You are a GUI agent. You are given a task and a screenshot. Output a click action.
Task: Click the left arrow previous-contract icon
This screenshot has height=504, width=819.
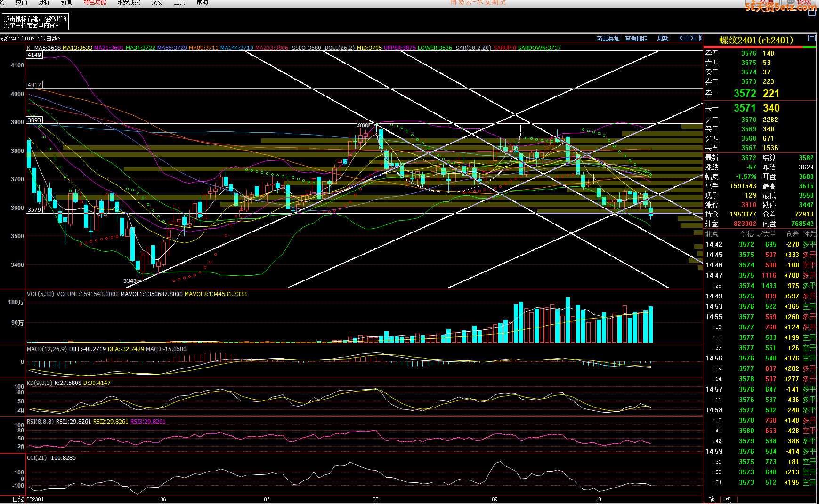(682, 38)
